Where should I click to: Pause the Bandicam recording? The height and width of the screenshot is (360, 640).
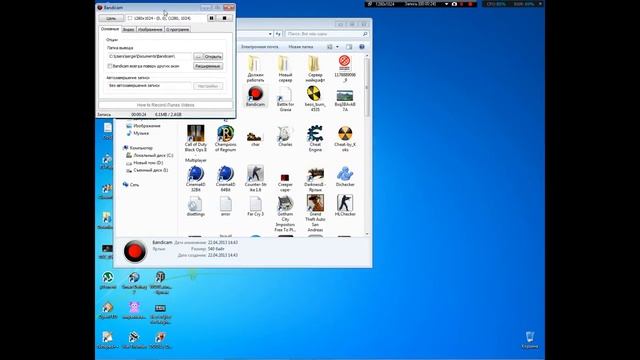tap(211, 18)
